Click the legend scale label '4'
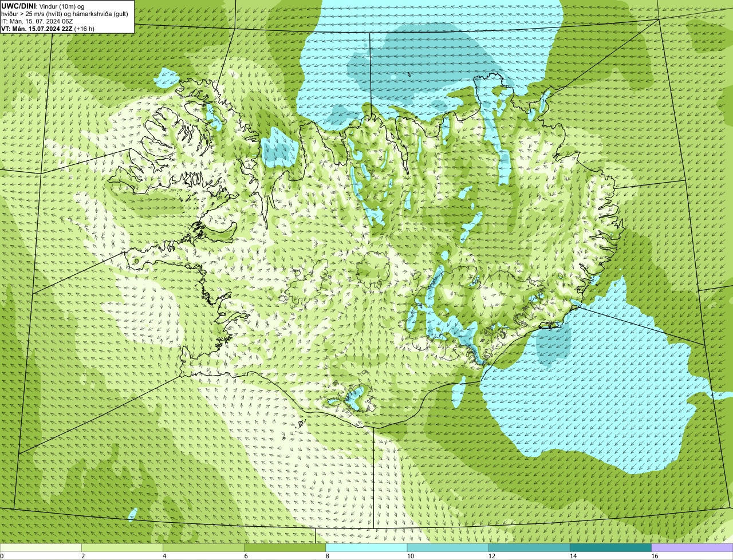The width and height of the screenshot is (733, 560). [x=165, y=556]
